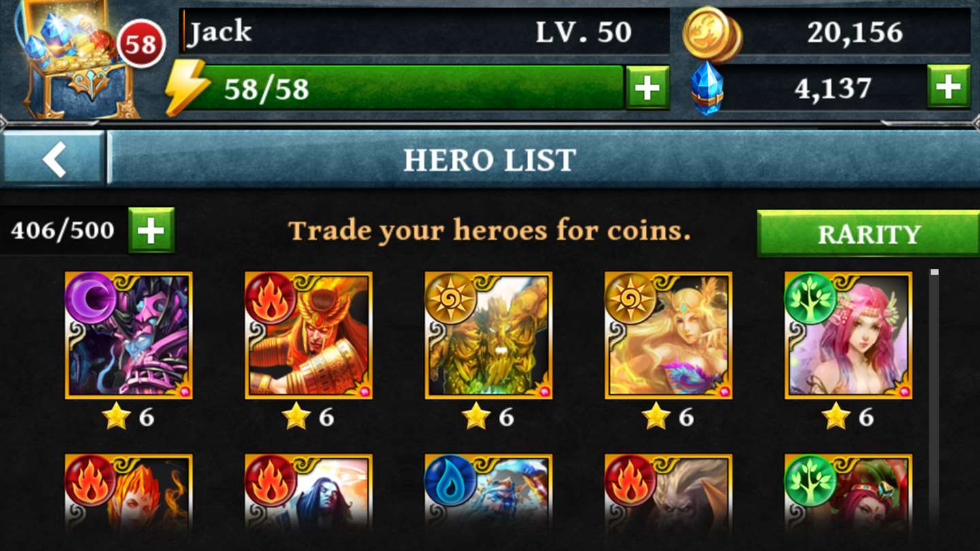Select the red fire warrior hero
Viewport: 980px width, 551px height.
coord(308,335)
